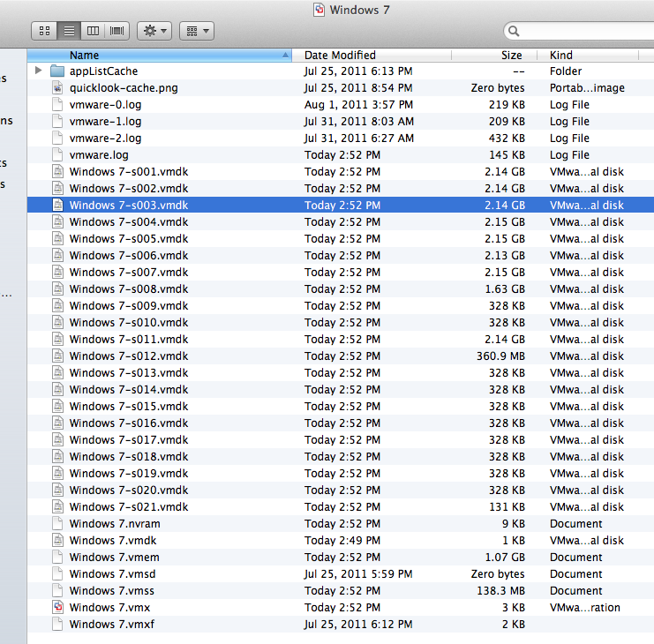Screen dimensions: 654x644
Task: Select file name Windows 7-s013.vmdk
Action: (x=129, y=372)
